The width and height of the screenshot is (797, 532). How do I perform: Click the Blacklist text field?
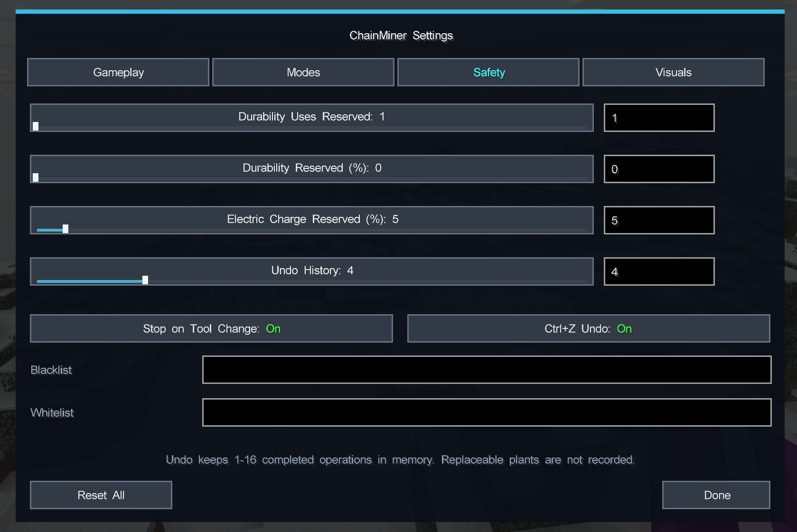pyautogui.click(x=487, y=370)
